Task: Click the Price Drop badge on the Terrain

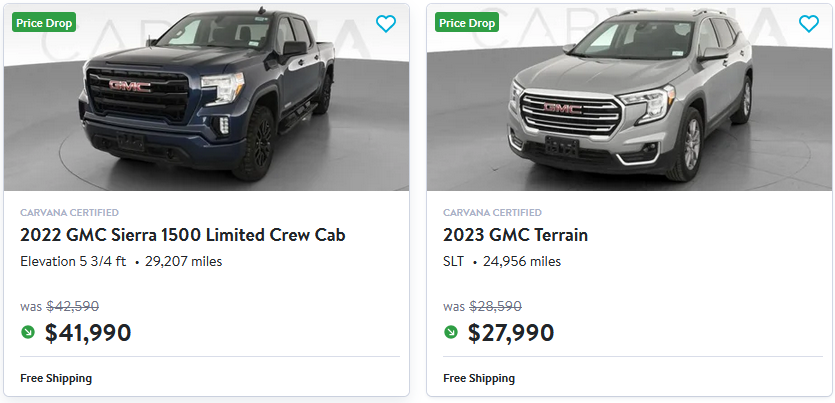Action: [x=467, y=23]
